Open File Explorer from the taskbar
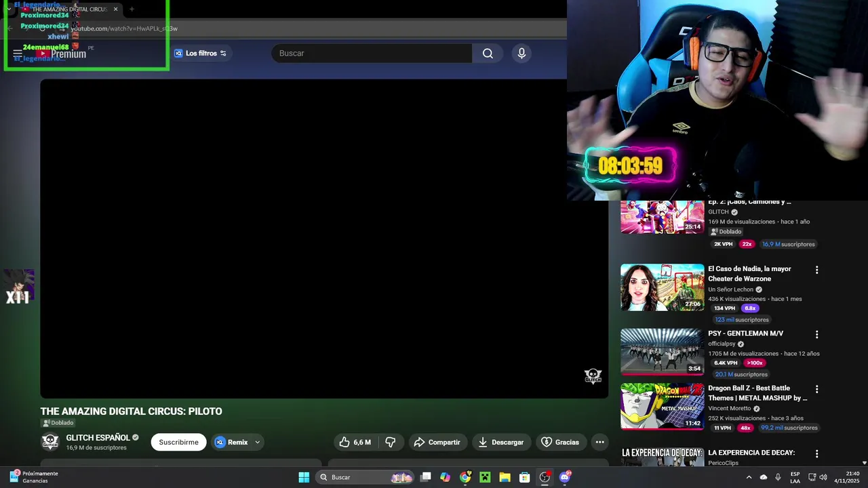This screenshot has height=488, width=868. [505, 477]
